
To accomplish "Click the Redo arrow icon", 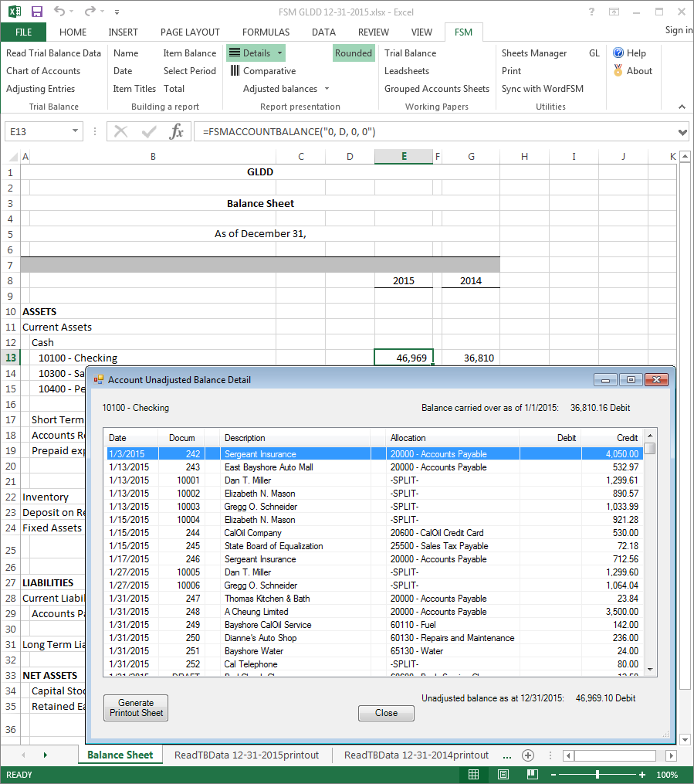I will (x=90, y=11).
